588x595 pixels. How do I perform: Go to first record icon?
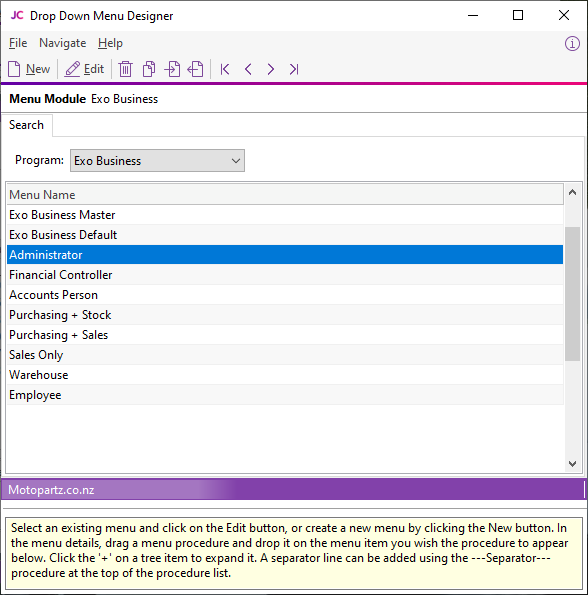point(225,69)
